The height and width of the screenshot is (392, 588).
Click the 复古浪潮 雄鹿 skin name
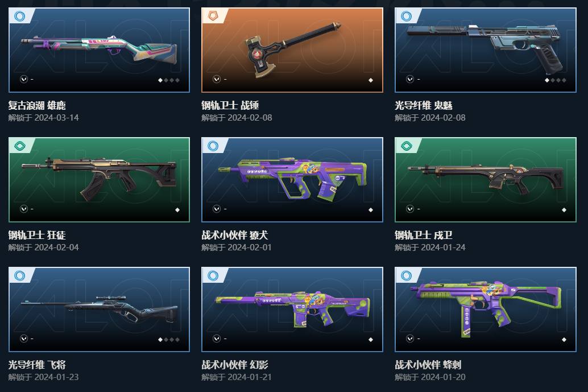pos(37,105)
